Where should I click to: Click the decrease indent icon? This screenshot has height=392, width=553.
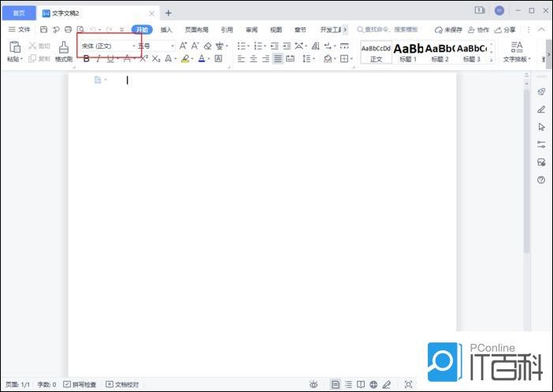pyautogui.click(x=274, y=46)
